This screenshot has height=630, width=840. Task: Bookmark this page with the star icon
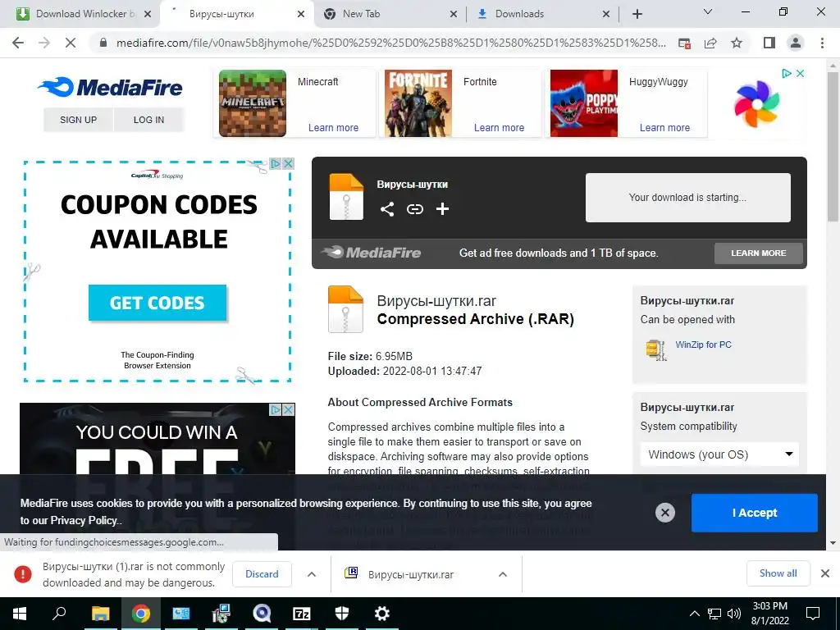[x=737, y=43]
